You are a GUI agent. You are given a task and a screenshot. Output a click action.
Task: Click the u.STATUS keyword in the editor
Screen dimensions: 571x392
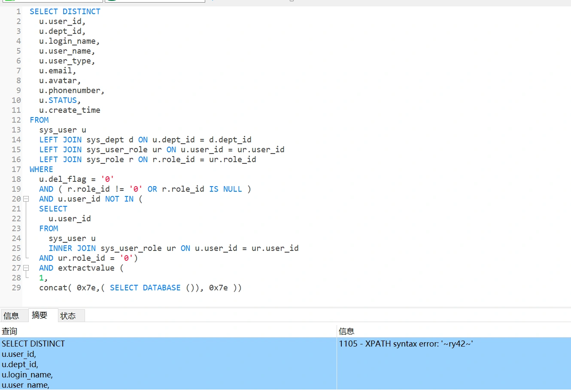point(62,100)
